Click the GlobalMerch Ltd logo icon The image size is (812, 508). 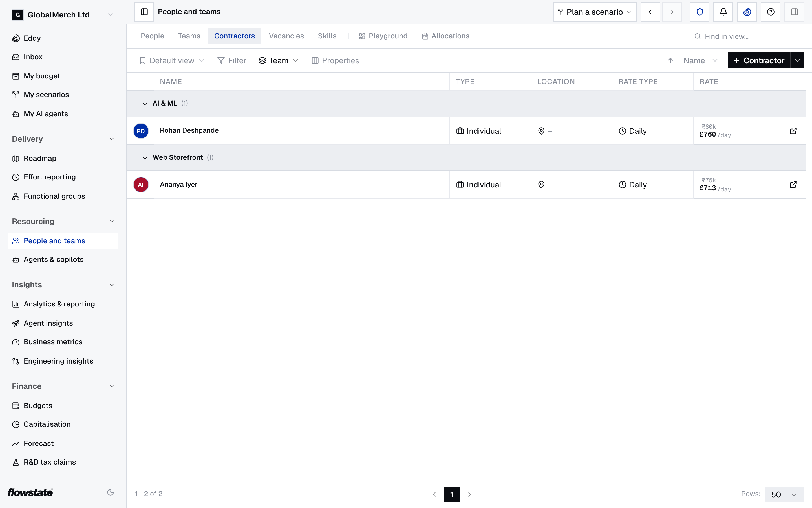(x=18, y=15)
